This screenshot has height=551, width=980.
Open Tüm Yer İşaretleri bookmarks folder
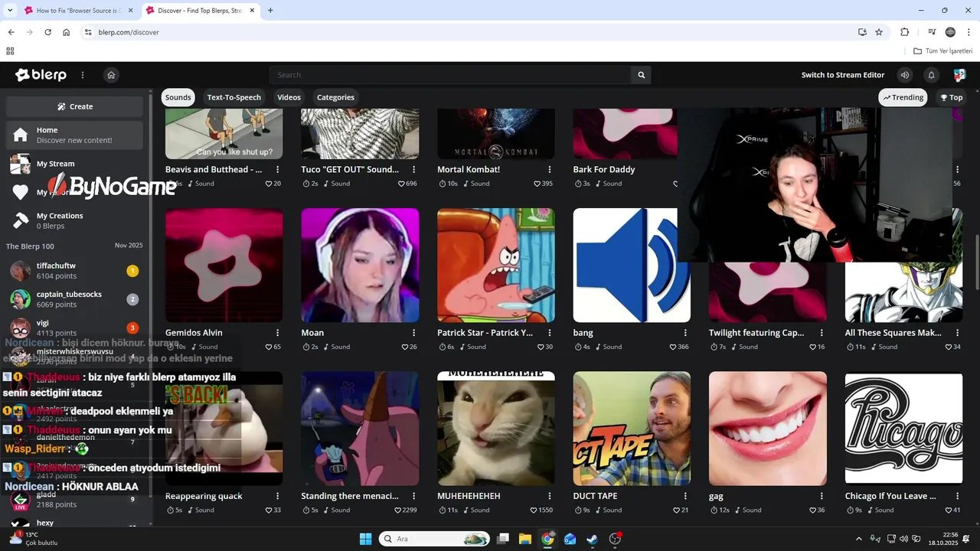942,51
